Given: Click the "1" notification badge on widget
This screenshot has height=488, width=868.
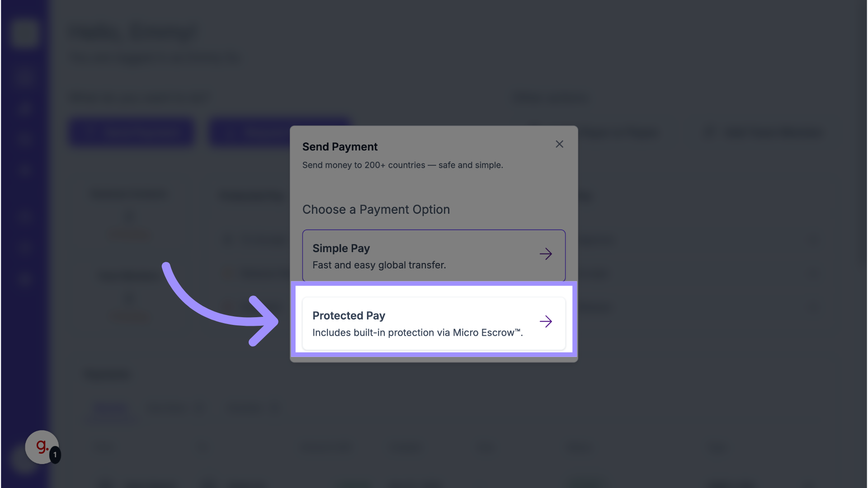Looking at the screenshot, I should click(55, 455).
